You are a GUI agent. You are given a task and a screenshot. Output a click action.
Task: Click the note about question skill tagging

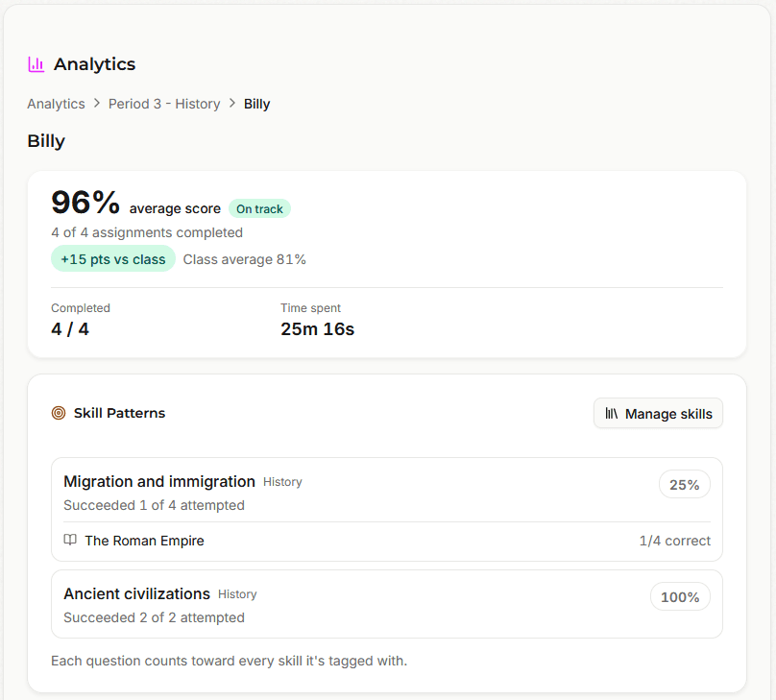[x=230, y=661]
